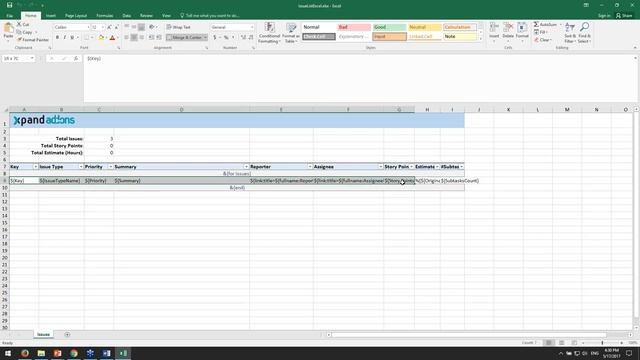Open Find & Select magnifier menu

[x=584, y=33]
